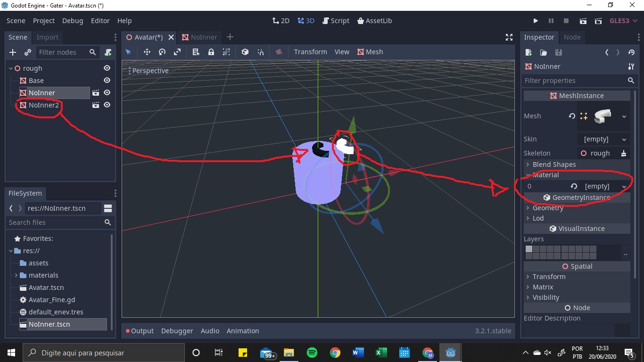The width and height of the screenshot is (644, 362).
Task: Open the script attached to NoInner2
Action: point(96,105)
